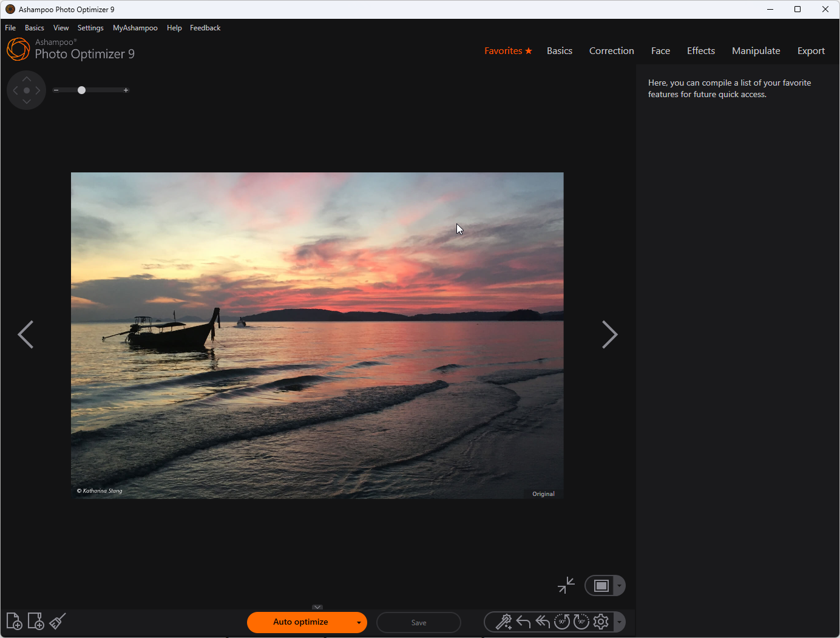The image size is (840, 638).
Task: Click the add file icon
Action: click(x=14, y=622)
